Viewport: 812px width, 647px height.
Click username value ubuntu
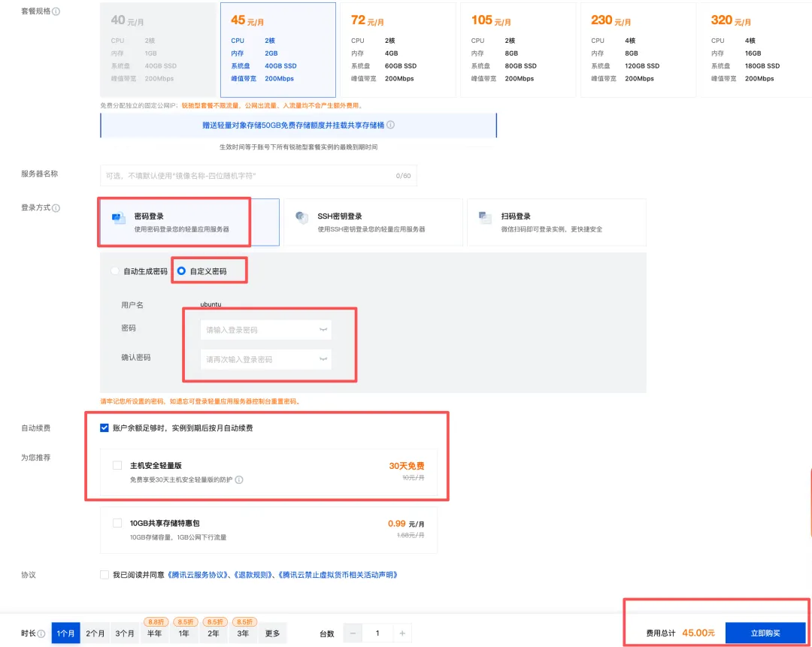(211, 304)
